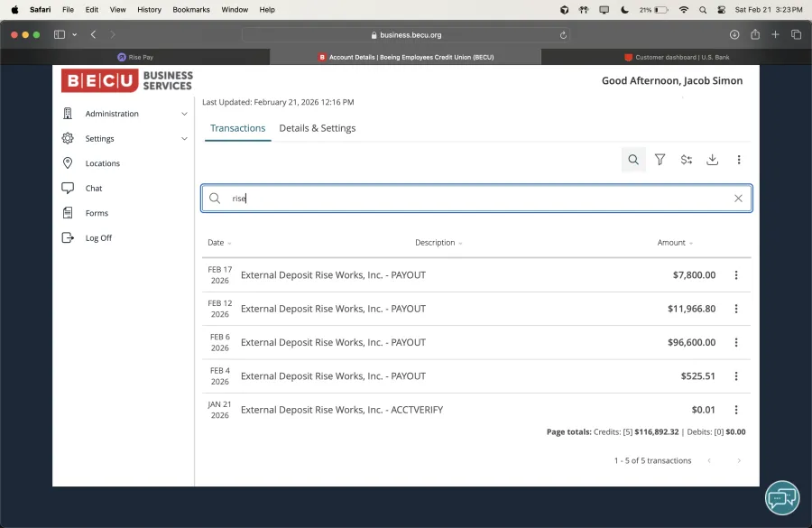This screenshot has height=528, width=812.
Task: Open the Apple menu
Action: click(14, 9)
